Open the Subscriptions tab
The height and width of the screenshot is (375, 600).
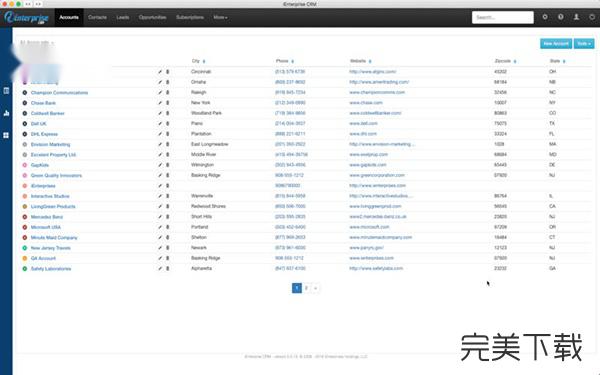190,17
